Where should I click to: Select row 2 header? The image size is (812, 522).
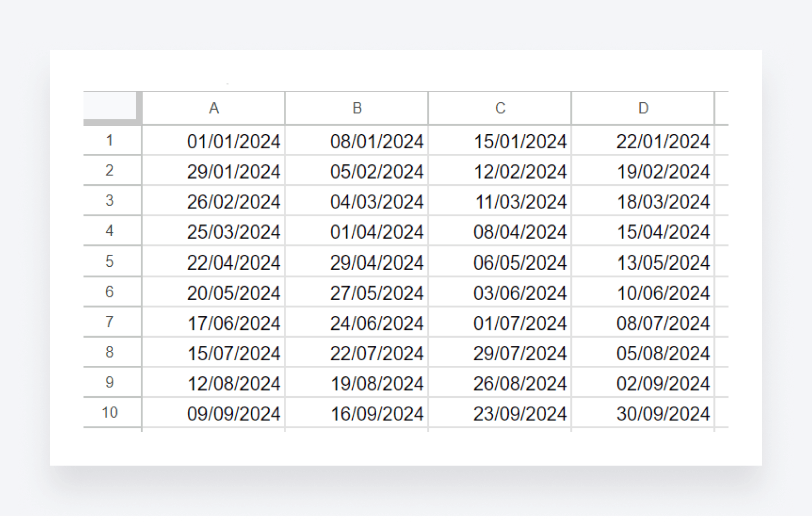point(112,170)
